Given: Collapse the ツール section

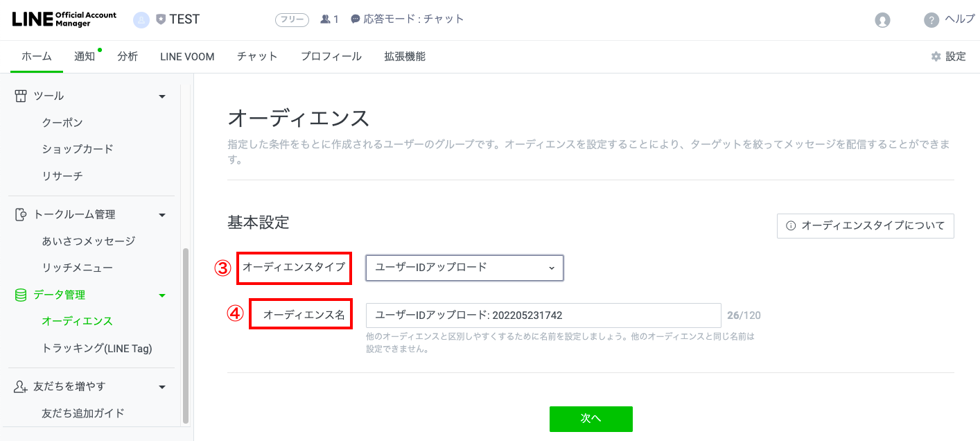Looking at the screenshot, I should (161, 96).
